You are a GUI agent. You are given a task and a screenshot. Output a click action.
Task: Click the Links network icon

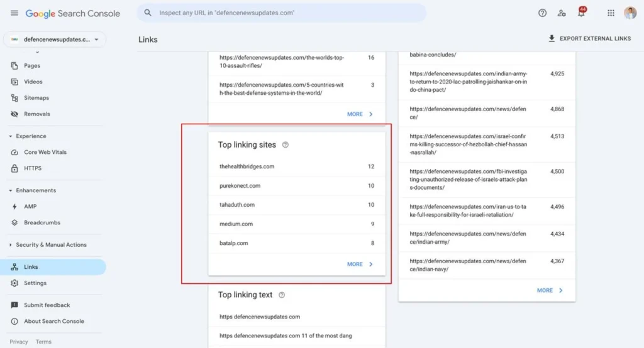(x=14, y=267)
